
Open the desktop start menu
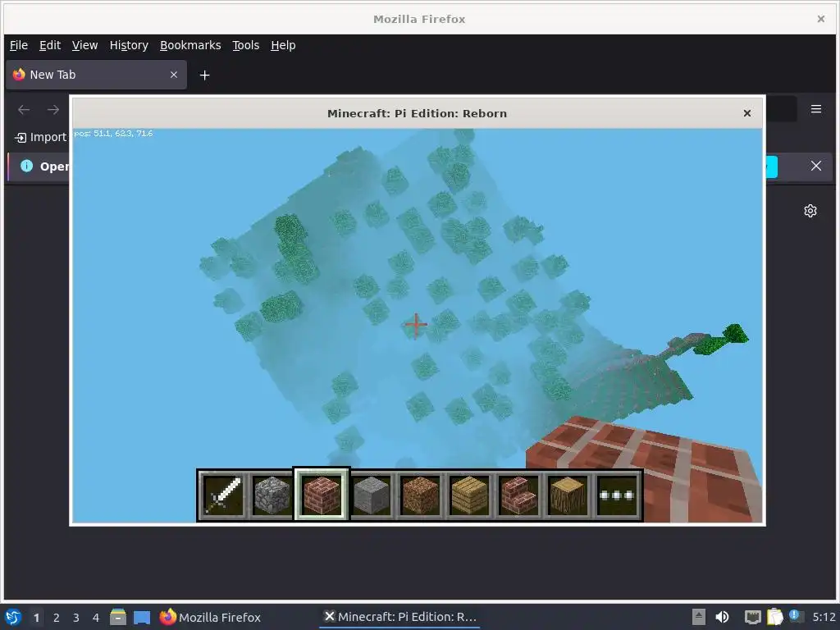tap(13, 617)
